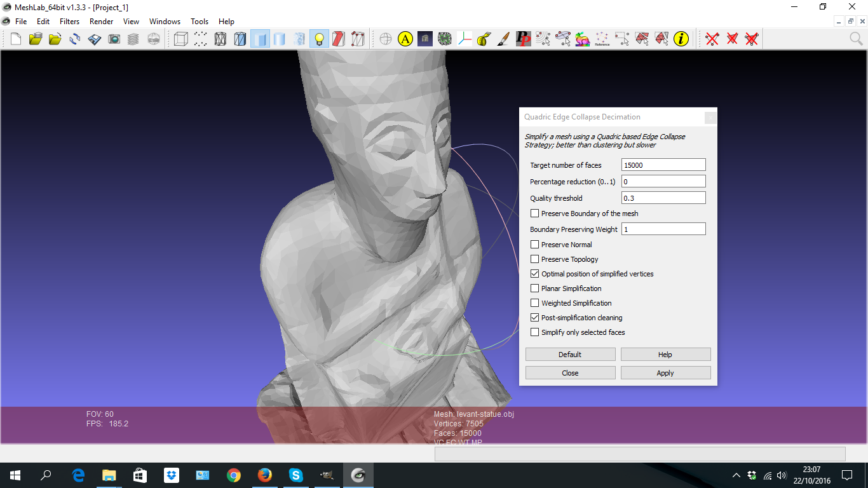This screenshot has width=868, height=488.
Task: Check Simplify only selected faces
Action: pyautogui.click(x=535, y=332)
